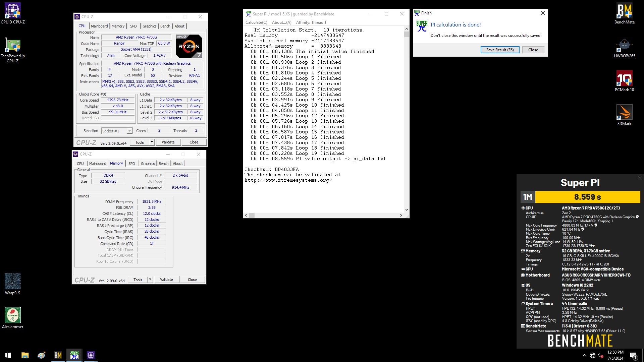Screen dimensions: 644x362
Task: Click Close button in lower CPU-Z window
Action: (x=192, y=280)
